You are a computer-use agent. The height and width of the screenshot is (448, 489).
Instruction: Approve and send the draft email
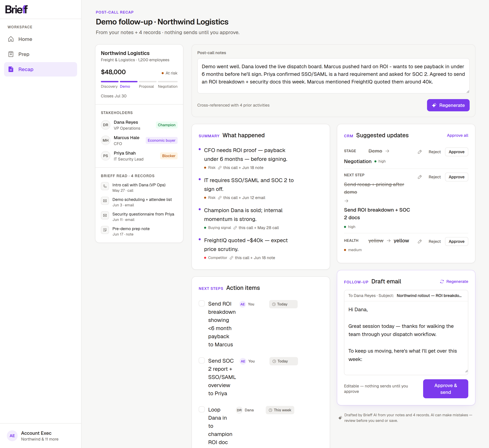[x=445, y=389]
